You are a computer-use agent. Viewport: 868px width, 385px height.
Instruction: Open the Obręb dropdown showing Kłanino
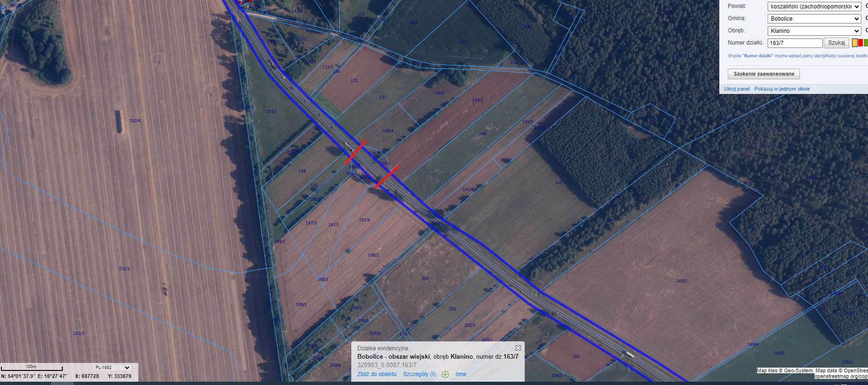coord(814,31)
